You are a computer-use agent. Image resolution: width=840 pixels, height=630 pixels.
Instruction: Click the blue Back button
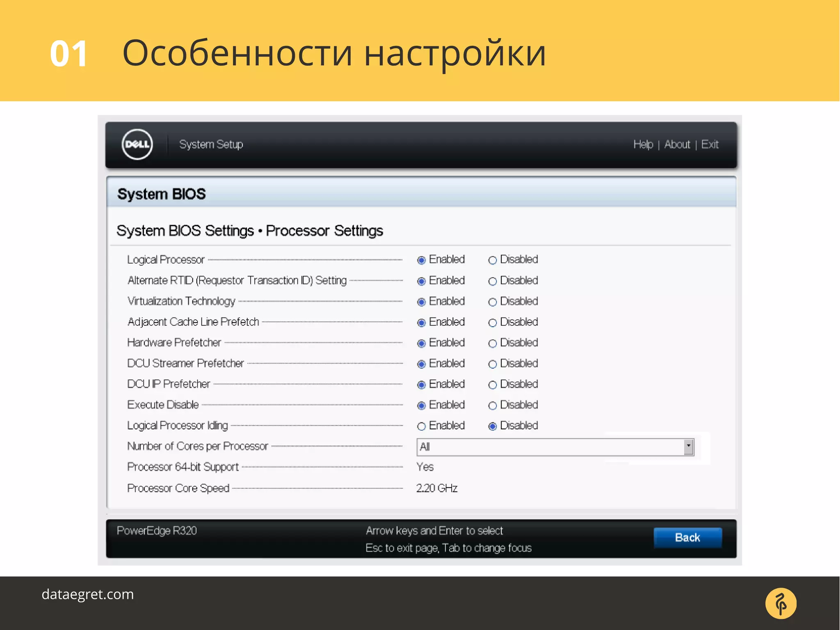pyautogui.click(x=688, y=538)
